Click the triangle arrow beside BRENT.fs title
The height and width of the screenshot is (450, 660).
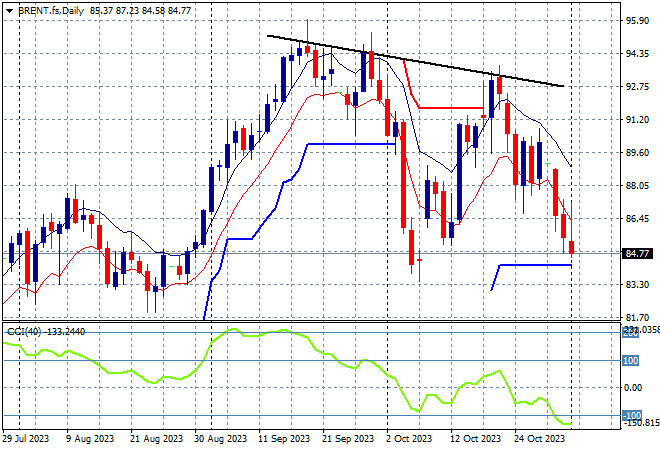9,11
